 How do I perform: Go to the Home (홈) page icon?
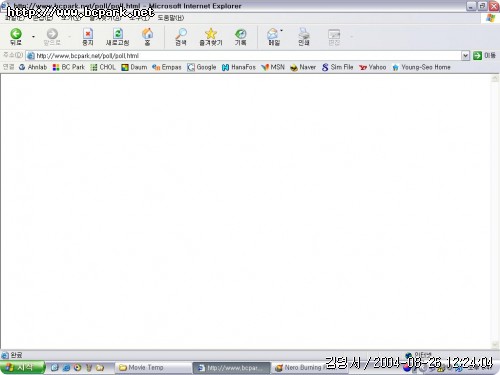point(147,37)
